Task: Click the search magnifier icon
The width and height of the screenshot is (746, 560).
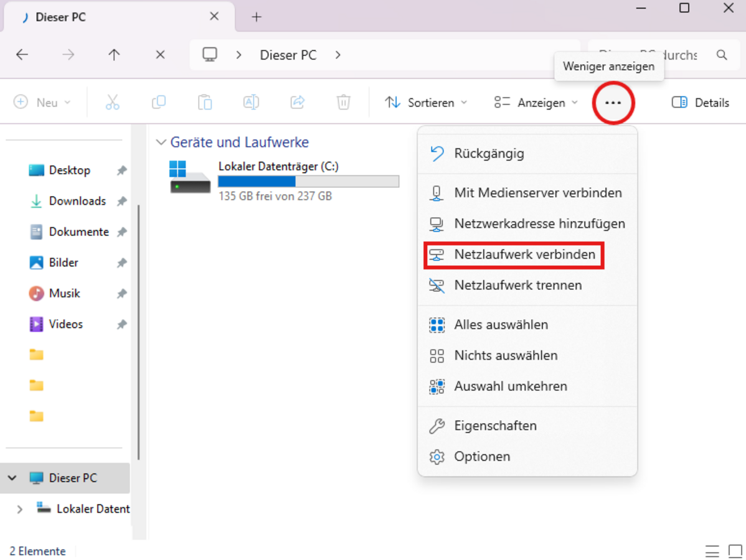Action: [722, 55]
